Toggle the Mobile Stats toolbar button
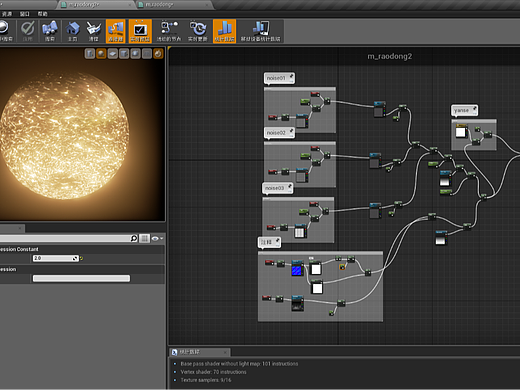The width and height of the screenshot is (520, 390). 261,31
